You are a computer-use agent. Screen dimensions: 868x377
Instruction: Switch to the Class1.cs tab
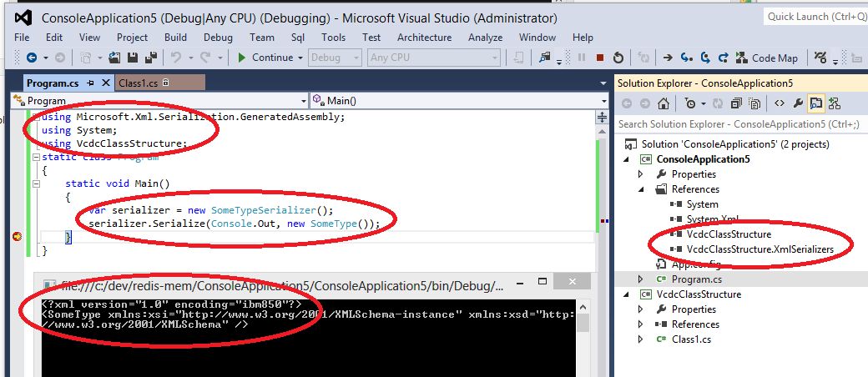point(160,83)
